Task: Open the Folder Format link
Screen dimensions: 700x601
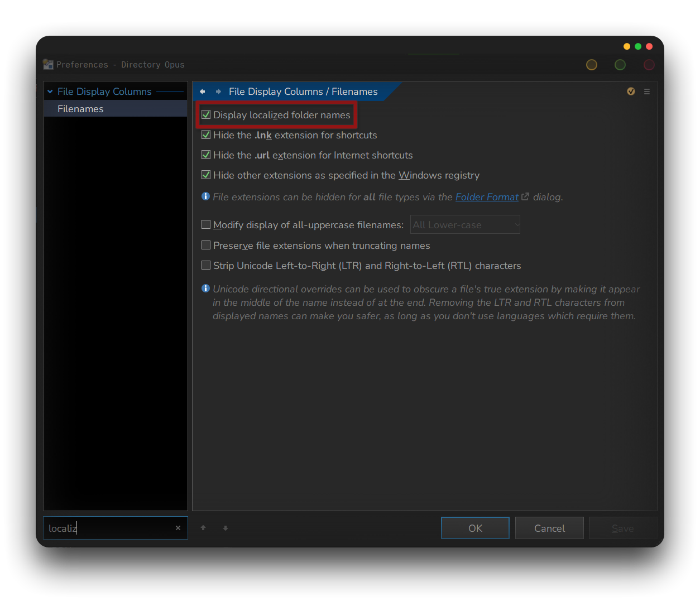Action: click(487, 197)
